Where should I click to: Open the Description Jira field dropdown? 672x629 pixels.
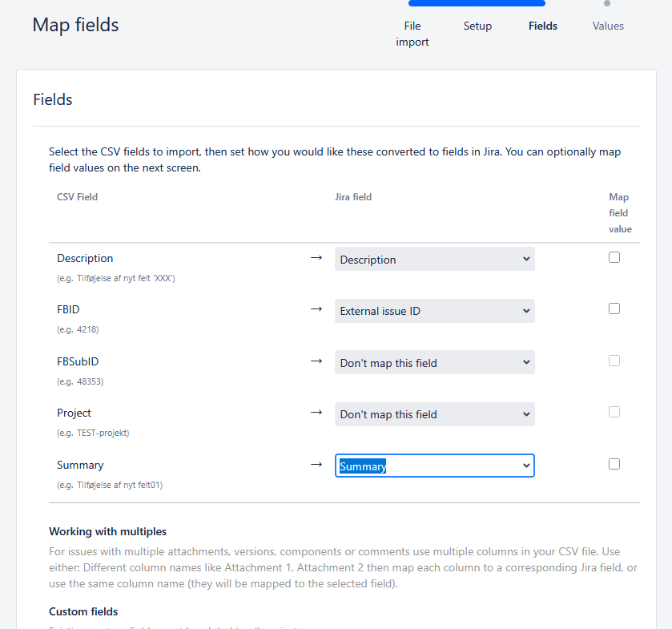435,259
